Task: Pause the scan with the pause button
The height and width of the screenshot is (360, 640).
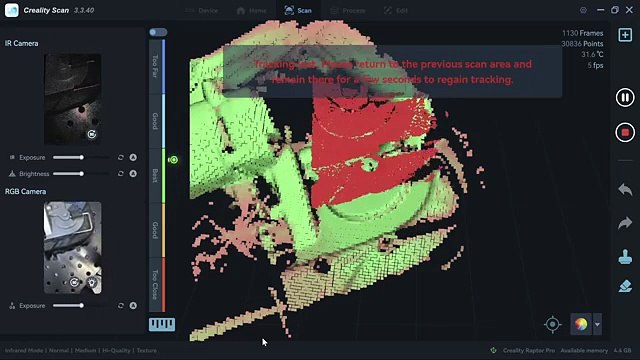Action: (625, 98)
